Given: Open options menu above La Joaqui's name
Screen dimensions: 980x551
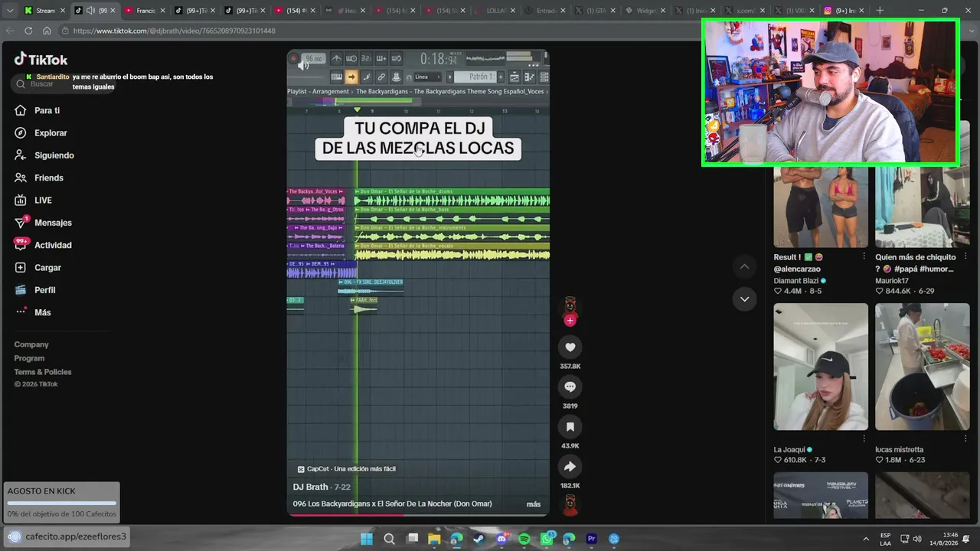Looking at the screenshot, I should click(x=864, y=439).
